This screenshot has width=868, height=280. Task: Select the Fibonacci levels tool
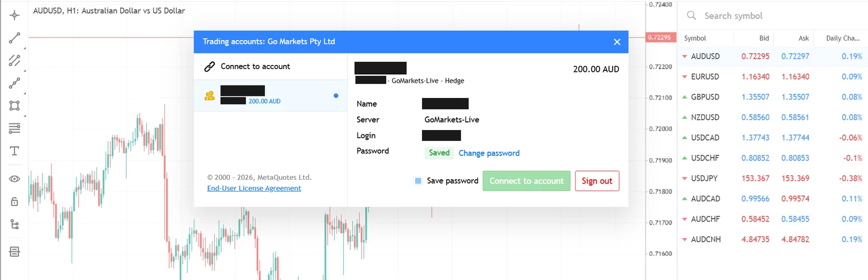(15, 128)
